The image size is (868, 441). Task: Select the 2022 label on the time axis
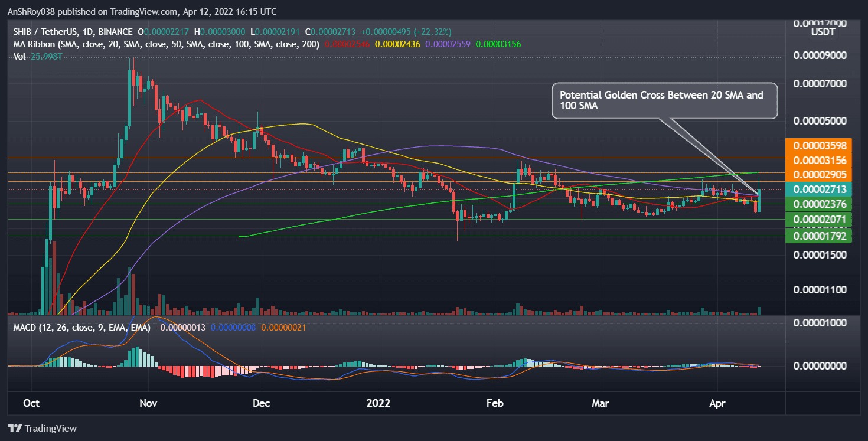pos(378,403)
